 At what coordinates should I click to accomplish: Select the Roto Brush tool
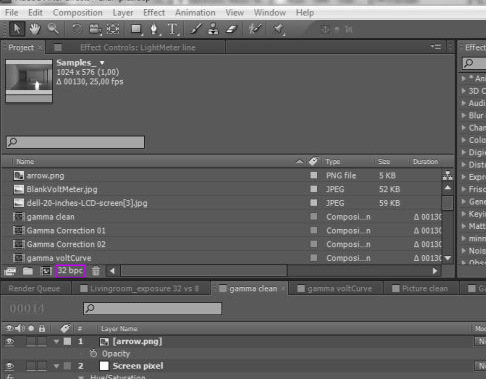[255, 29]
